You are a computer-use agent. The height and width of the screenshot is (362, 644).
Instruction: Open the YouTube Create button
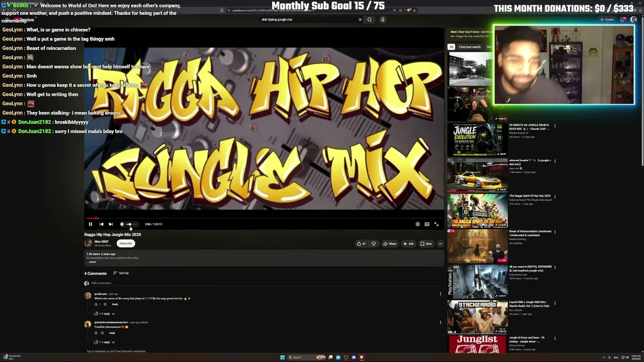pyautogui.click(x=607, y=20)
